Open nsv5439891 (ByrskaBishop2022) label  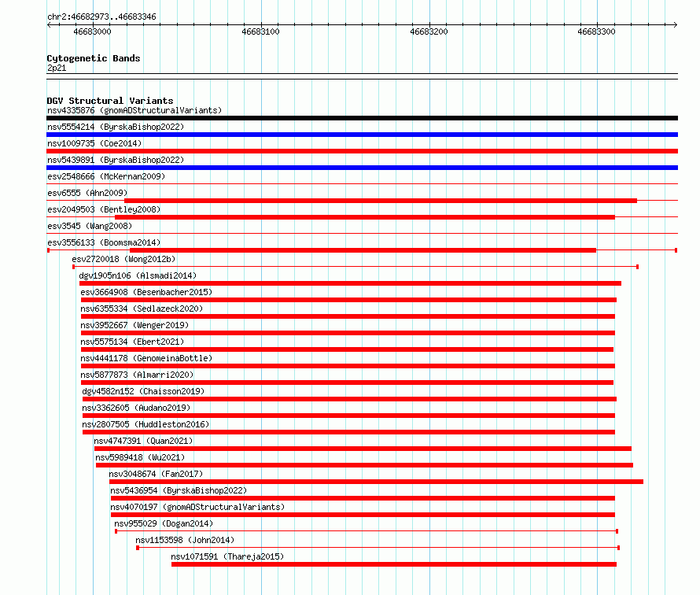(116, 160)
